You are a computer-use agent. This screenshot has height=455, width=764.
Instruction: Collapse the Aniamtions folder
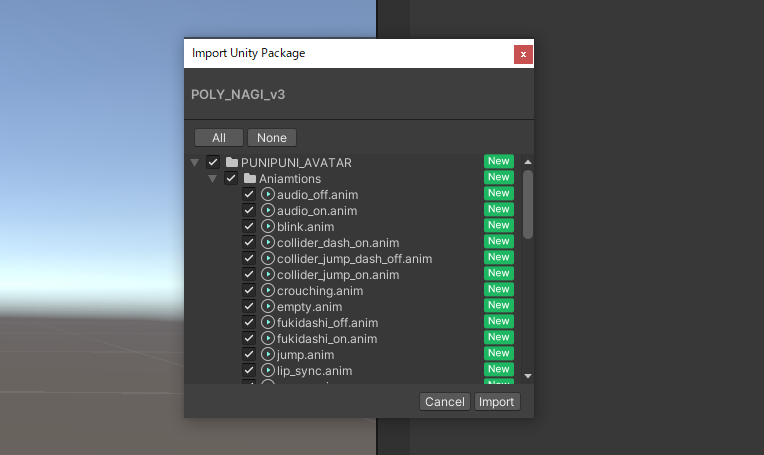tap(212, 179)
